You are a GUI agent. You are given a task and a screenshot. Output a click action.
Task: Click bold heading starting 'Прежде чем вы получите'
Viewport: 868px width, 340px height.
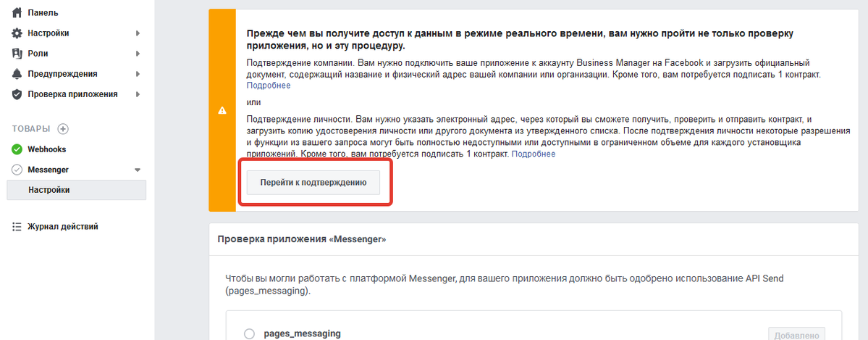520,39
